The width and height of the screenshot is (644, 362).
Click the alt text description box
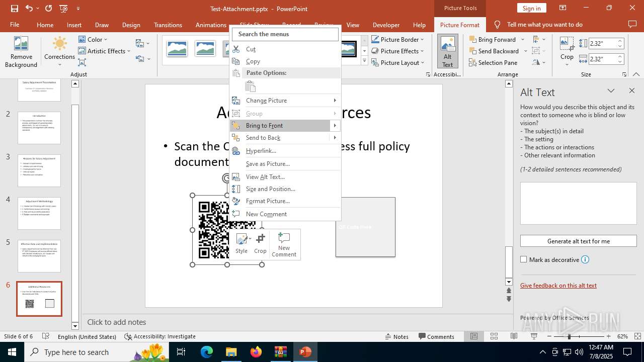579,203
